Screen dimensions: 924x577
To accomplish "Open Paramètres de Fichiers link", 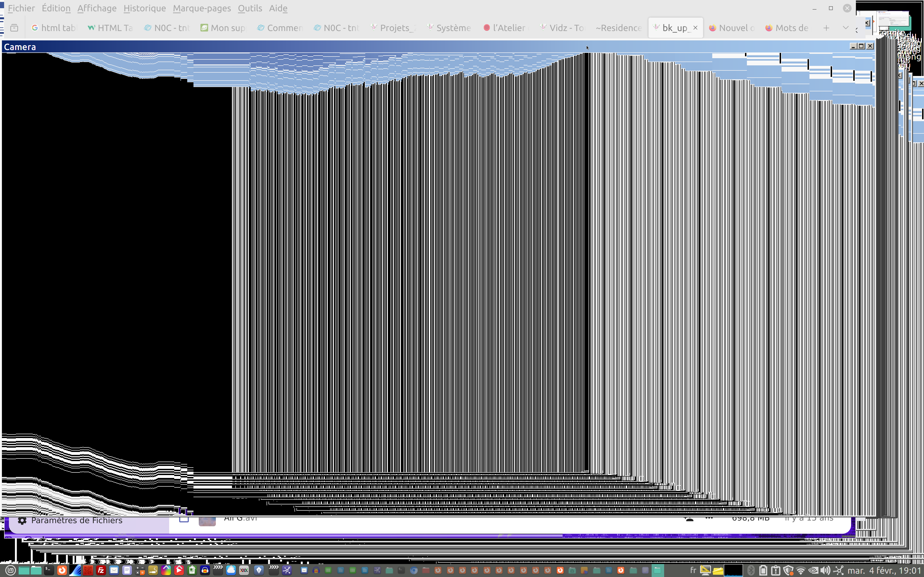I will (x=76, y=521).
